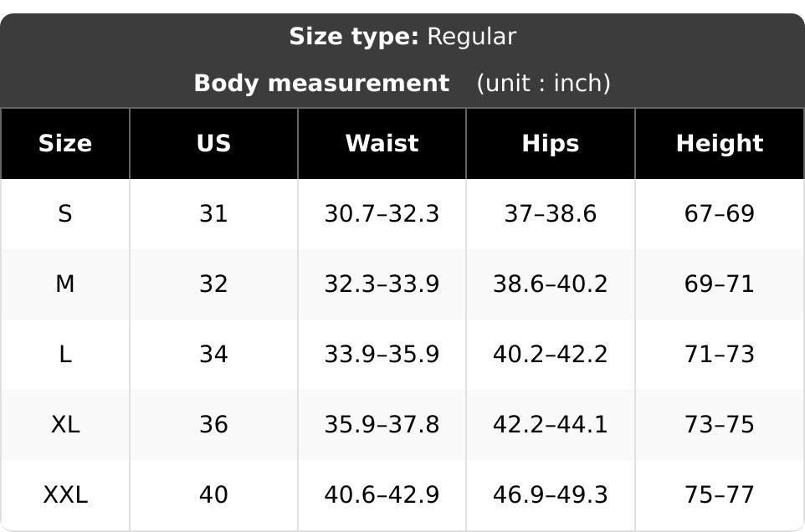805x532 pixels.
Task: Select the XL size row label
Action: pos(65,424)
